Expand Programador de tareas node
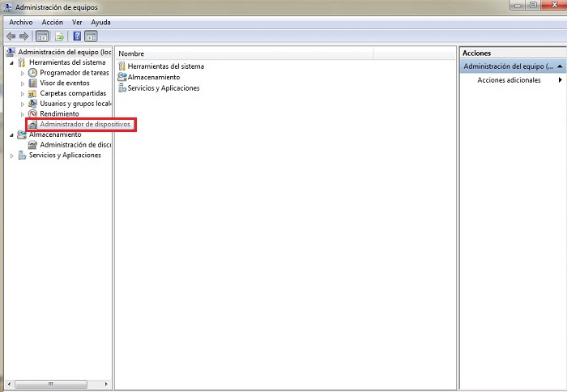The image size is (567, 392). click(x=23, y=73)
